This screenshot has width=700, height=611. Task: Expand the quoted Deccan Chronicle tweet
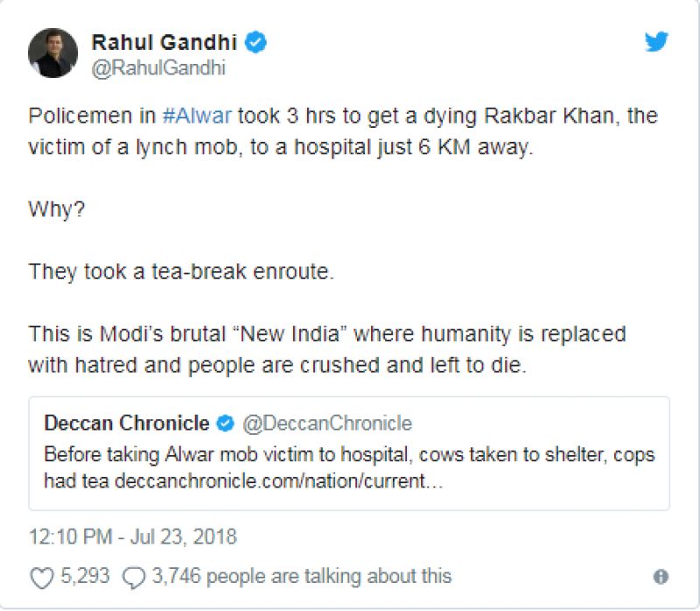click(x=350, y=451)
